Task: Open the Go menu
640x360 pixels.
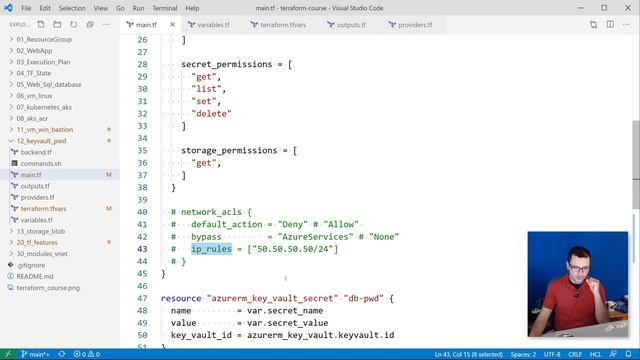Action: (120, 8)
